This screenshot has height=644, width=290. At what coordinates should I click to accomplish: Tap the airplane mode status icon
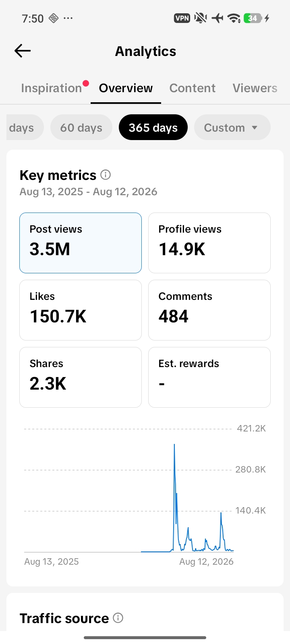pyautogui.click(x=217, y=18)
